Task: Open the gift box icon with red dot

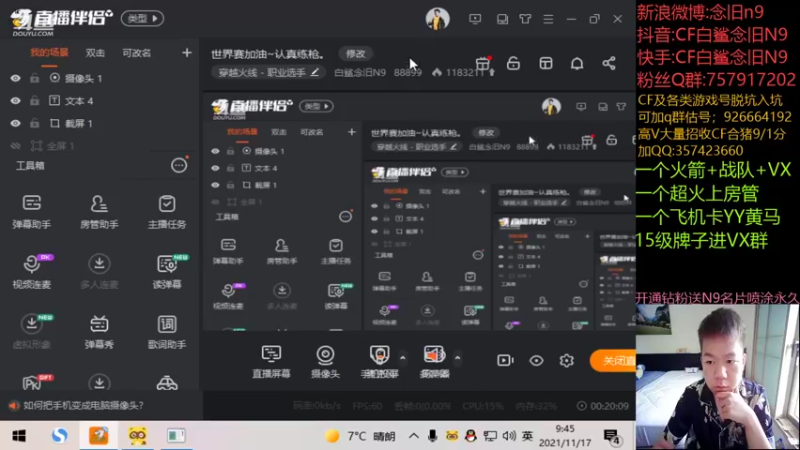Action: 483,63
